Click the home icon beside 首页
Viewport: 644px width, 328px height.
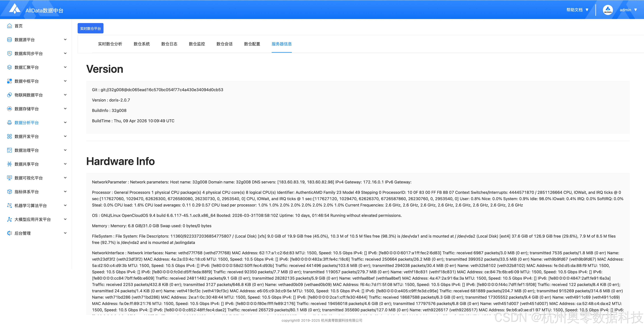click(x=9, y=26)
